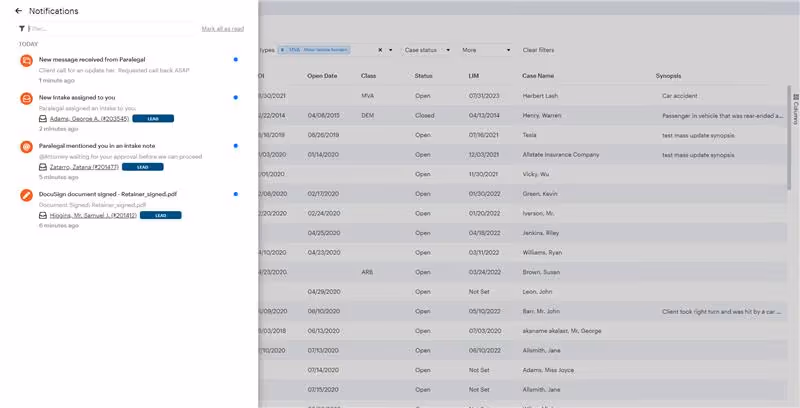The image size is (800, 408).
Task: Open the Columns side panel
Action: click(795, 109)
